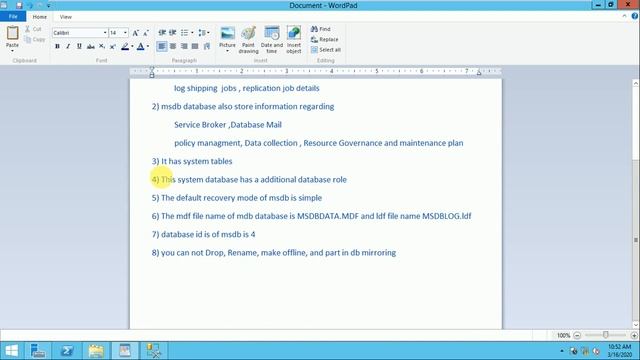Expand the highlight color dropdown arrow
Viewport: 640px width, 360px height.
point(132,47)
